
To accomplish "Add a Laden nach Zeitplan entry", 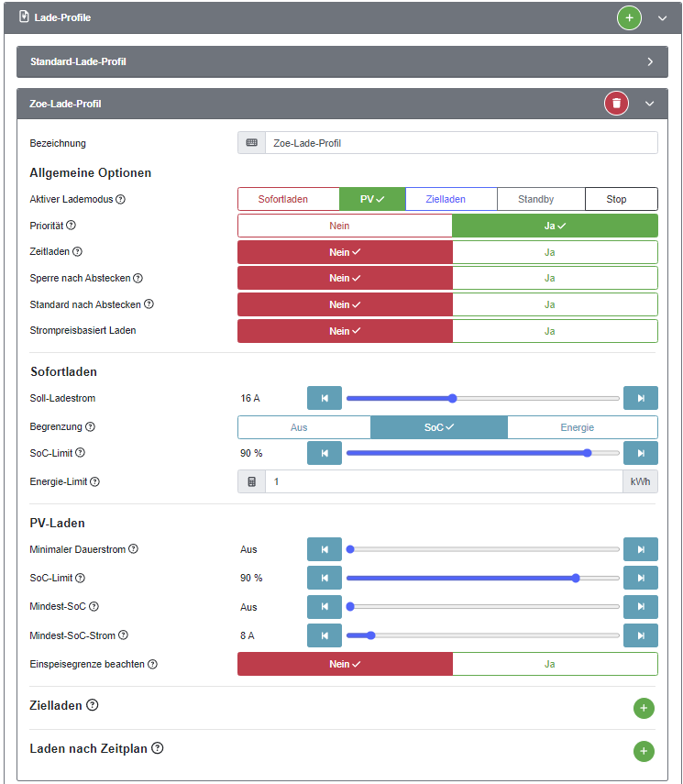I will [644, 751].
